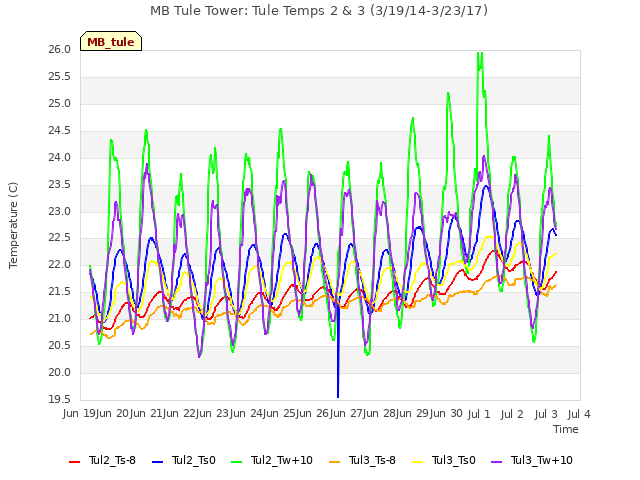Click the 20.0 y-axis tick label

coord(60,373)
